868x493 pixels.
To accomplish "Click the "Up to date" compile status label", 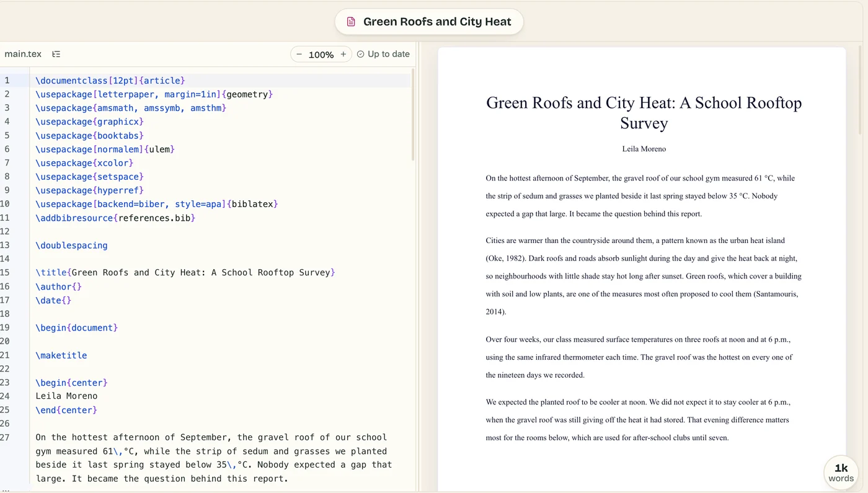I will (x=389, y=54).
